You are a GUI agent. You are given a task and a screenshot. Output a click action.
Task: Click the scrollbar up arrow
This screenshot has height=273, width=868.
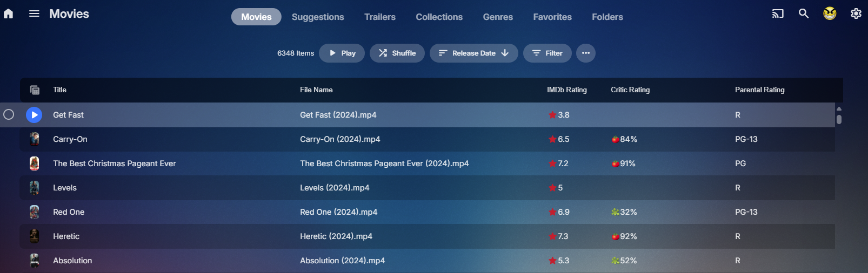coord(839,108)
